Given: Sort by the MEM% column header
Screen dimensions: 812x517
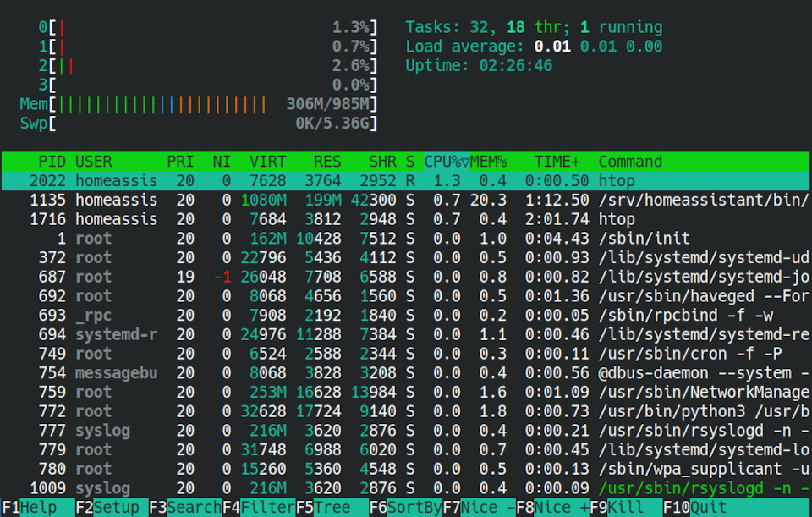Looking at the screenshot, I should point(488,162).
